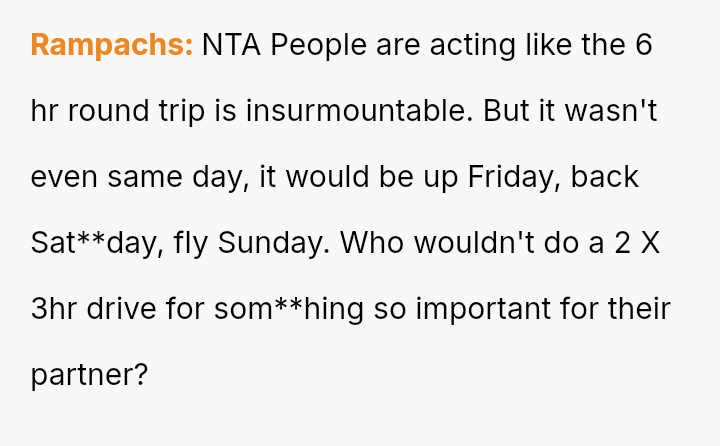Click the word "drive" in the comment
This screenshot has height=446, width=720.
118,309
